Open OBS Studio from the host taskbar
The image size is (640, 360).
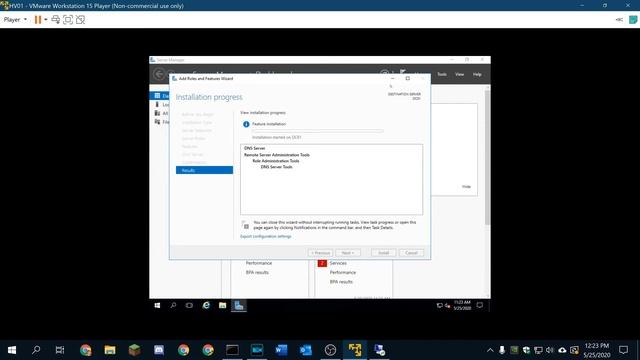click(330, 350)
